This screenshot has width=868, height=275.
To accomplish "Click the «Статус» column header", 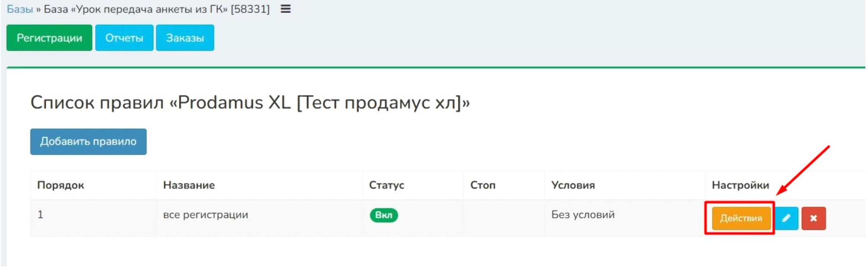I will coord(386,185).
